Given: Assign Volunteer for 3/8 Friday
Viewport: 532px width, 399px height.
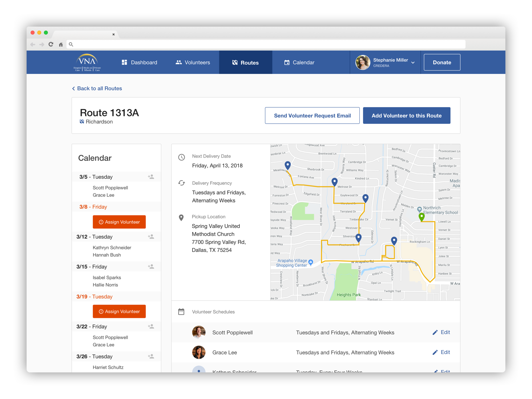Looking at the screenshot, I should coord(119,222).
